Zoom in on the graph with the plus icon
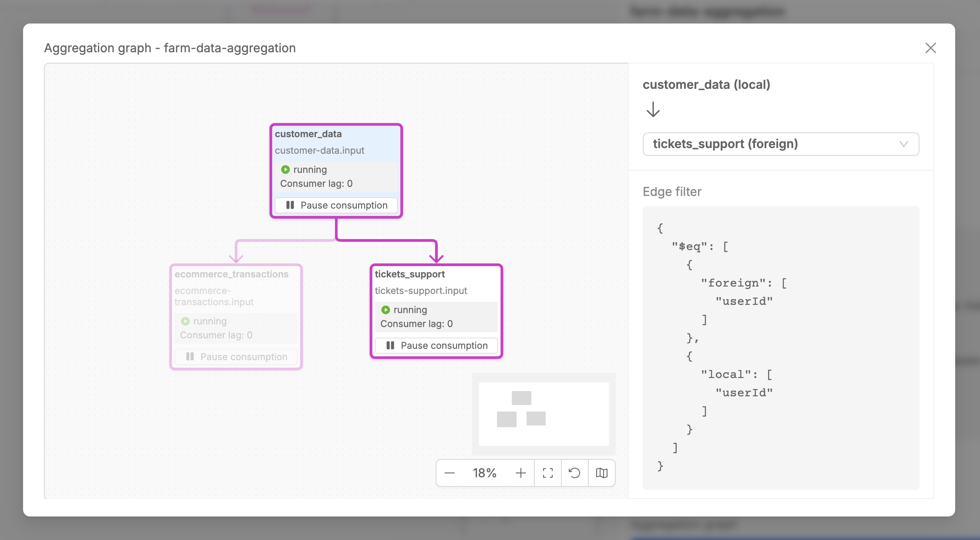 point(520,473)
